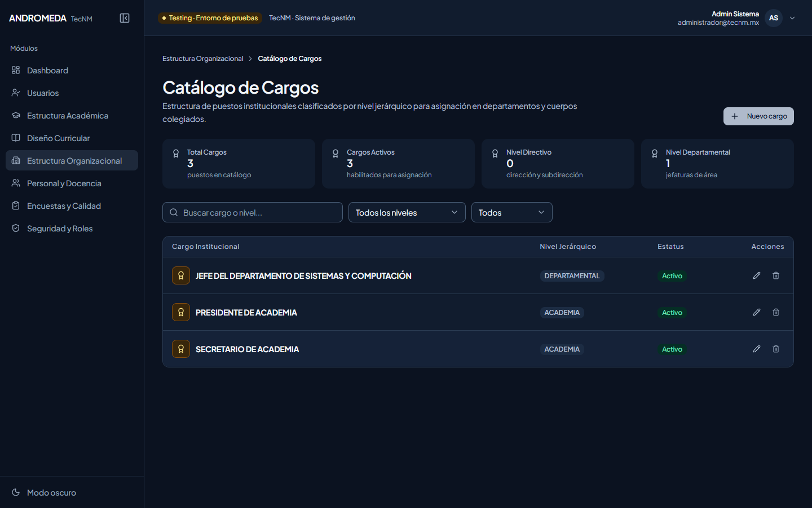Edit the PRESIDENTE DE ACADEMIA cargo
812x508 pixels.
(757, 312)
